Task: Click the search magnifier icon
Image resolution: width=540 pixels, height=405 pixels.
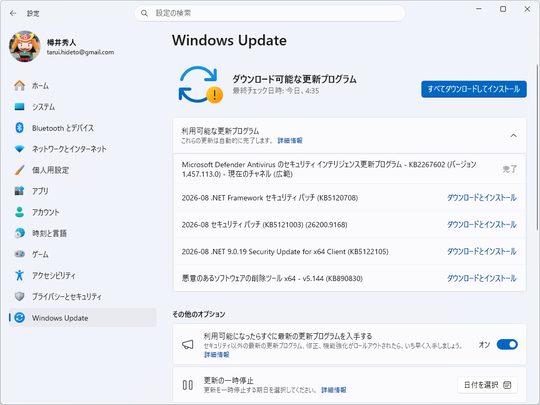Action: coord(144,13)
